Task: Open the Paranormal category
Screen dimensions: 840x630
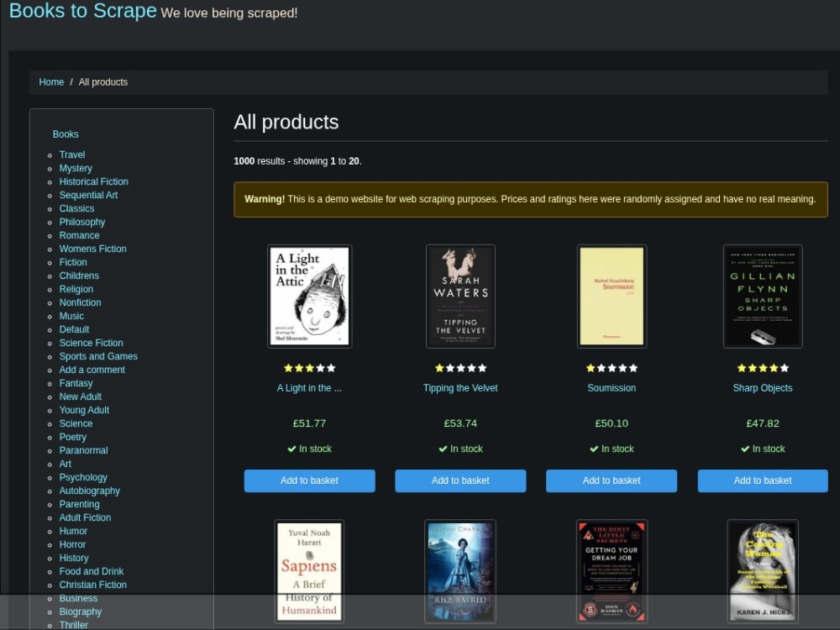Action: pyautogui.click(x=83, y=450)
